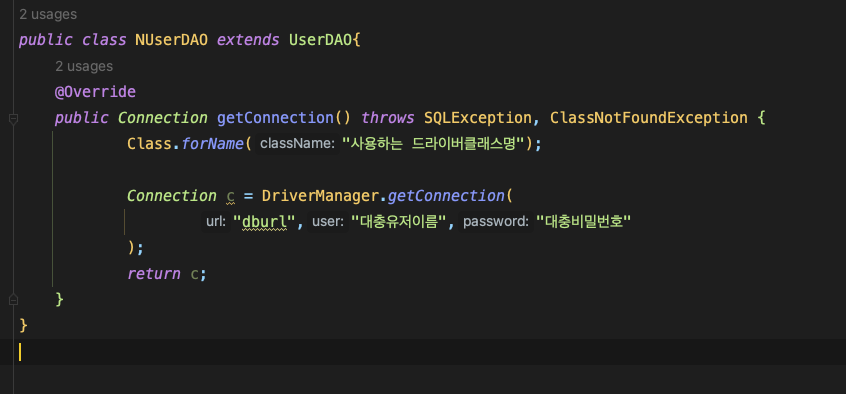Viewport: 846px width, 394px height.
Task: Click the variable c in its declaration
Action: coord(230,195)
